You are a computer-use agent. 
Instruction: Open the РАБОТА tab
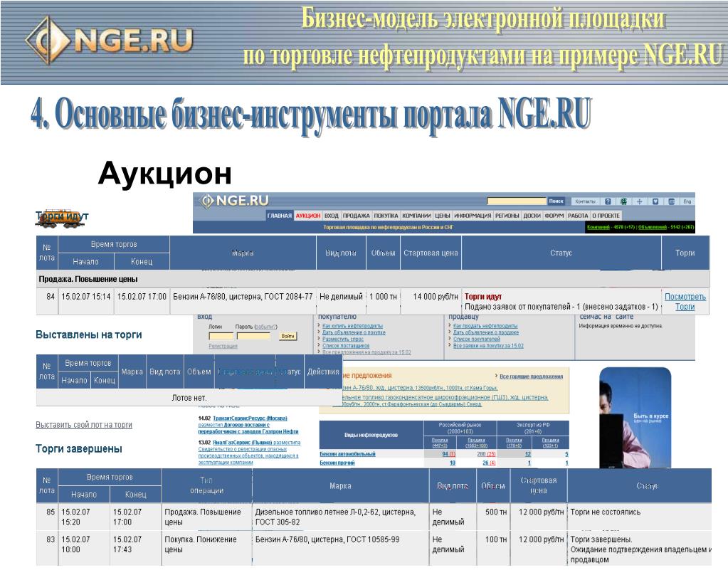(578, 216)
